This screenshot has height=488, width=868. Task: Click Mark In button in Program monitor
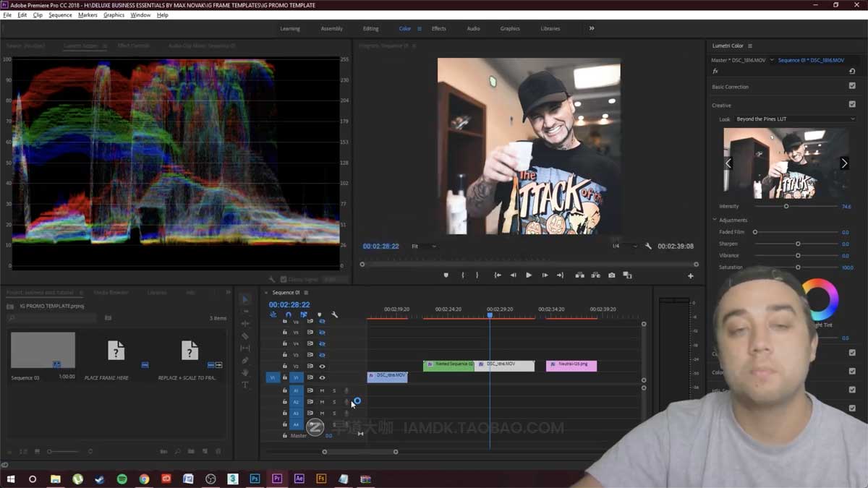pos(463,275)
